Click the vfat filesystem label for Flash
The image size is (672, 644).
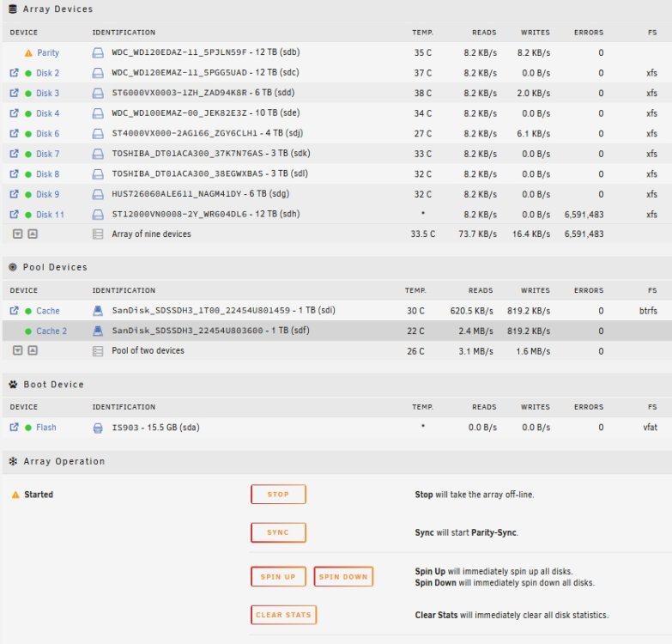[651, 427]
